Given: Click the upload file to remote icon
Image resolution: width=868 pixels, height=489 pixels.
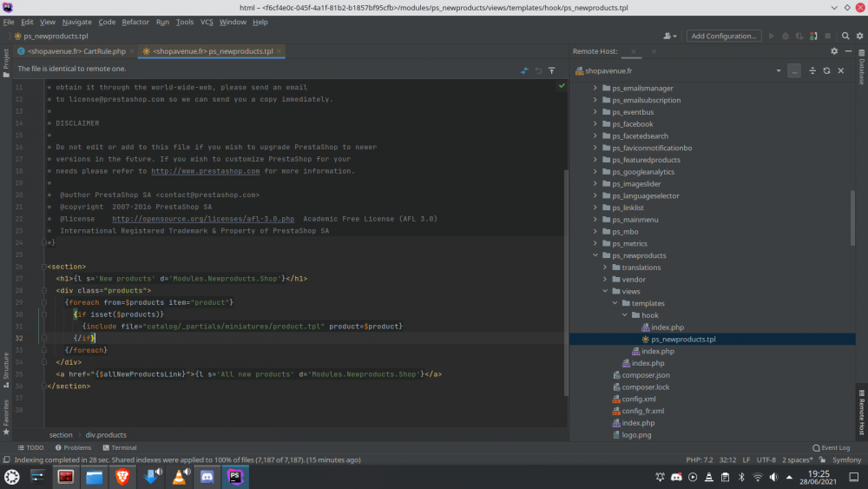Looking at the screenshot, I should coord(551,70).
